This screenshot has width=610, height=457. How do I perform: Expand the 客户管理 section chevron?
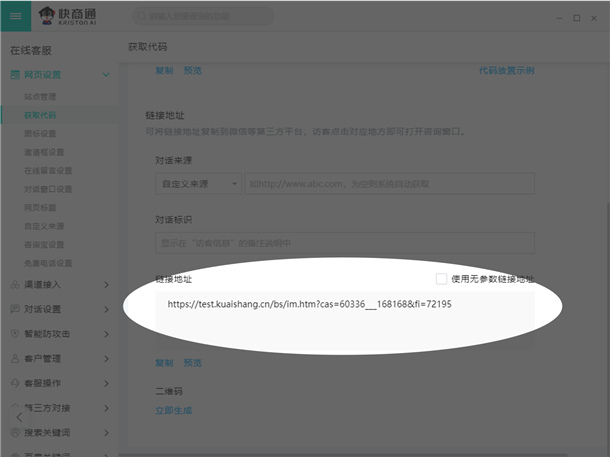[106, 359]
